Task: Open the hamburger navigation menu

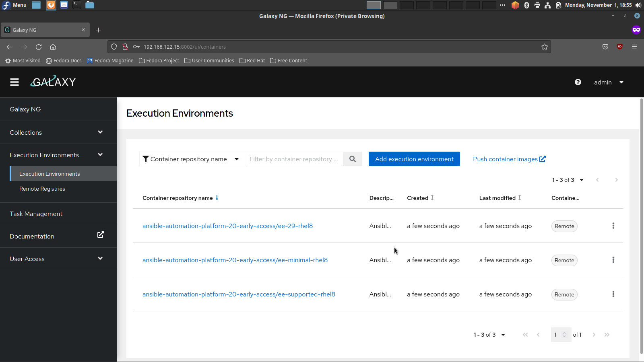Action: 14,82
